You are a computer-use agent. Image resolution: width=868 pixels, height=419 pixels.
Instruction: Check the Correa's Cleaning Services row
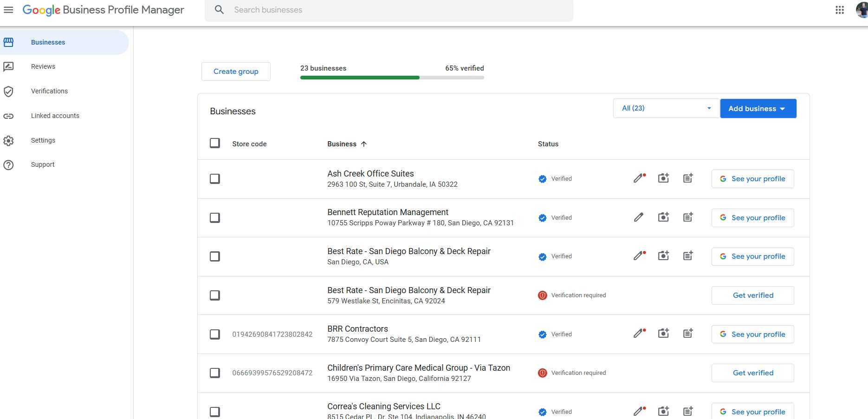click(215, 412)
